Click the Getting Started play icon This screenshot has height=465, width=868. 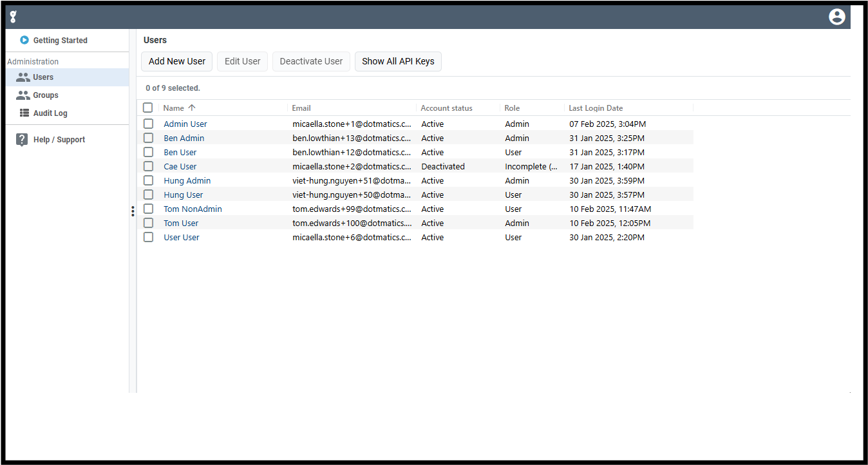point(24,40)
